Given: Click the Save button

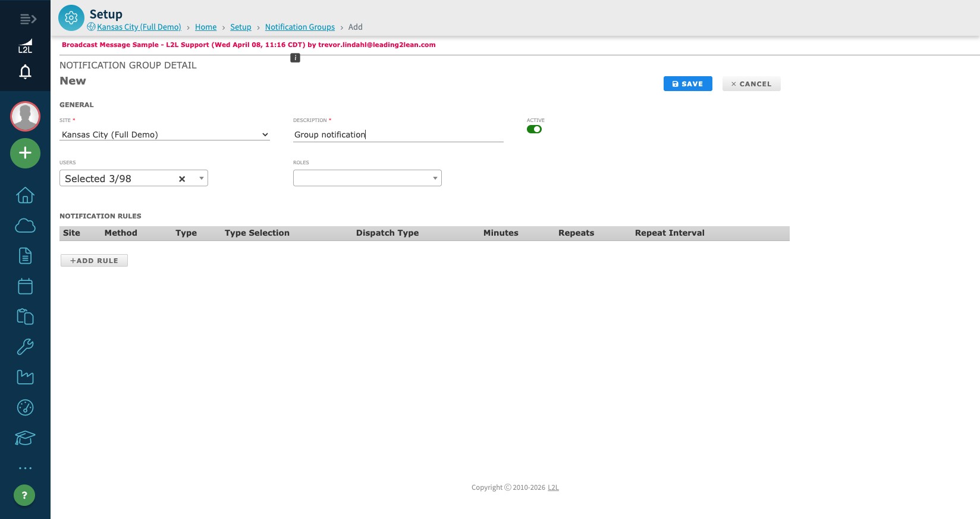Looking at the screenshot, I should (x=688, y=84).
